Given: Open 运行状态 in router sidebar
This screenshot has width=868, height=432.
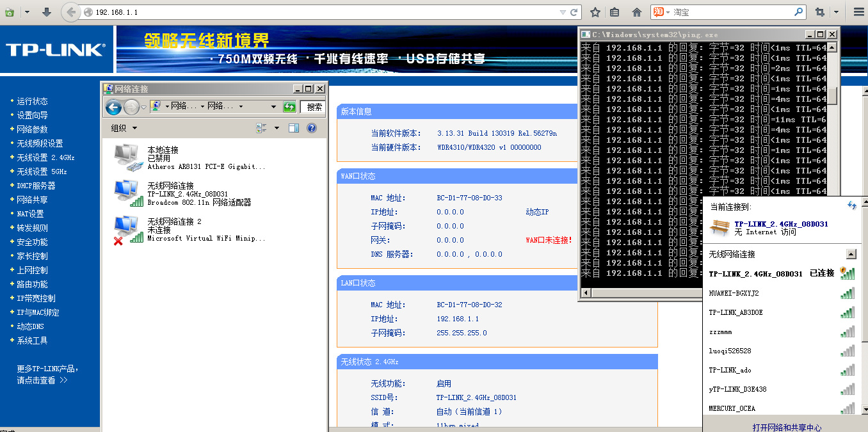Looking at the screenshot, I should 32,101.
